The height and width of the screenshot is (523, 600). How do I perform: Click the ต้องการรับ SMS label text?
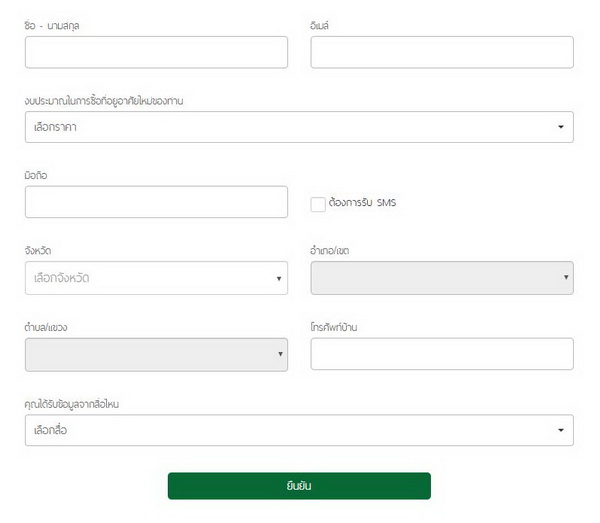point(362,203)
